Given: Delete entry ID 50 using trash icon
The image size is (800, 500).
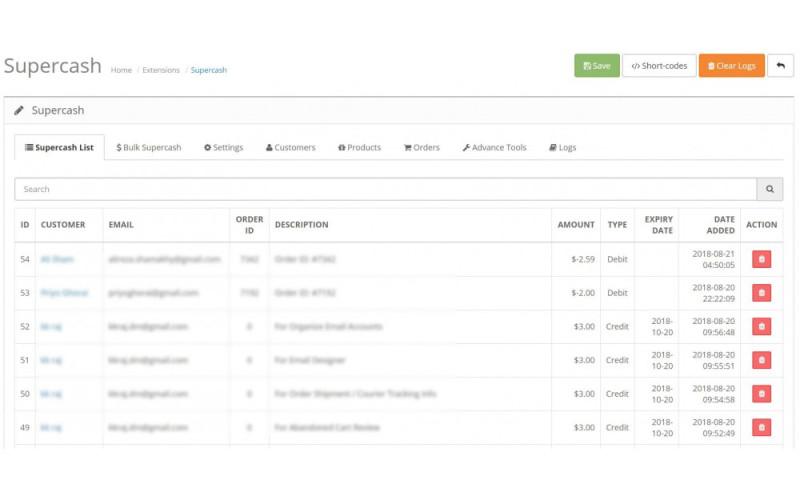Looking at the screenshot, I should coord(761,394).
